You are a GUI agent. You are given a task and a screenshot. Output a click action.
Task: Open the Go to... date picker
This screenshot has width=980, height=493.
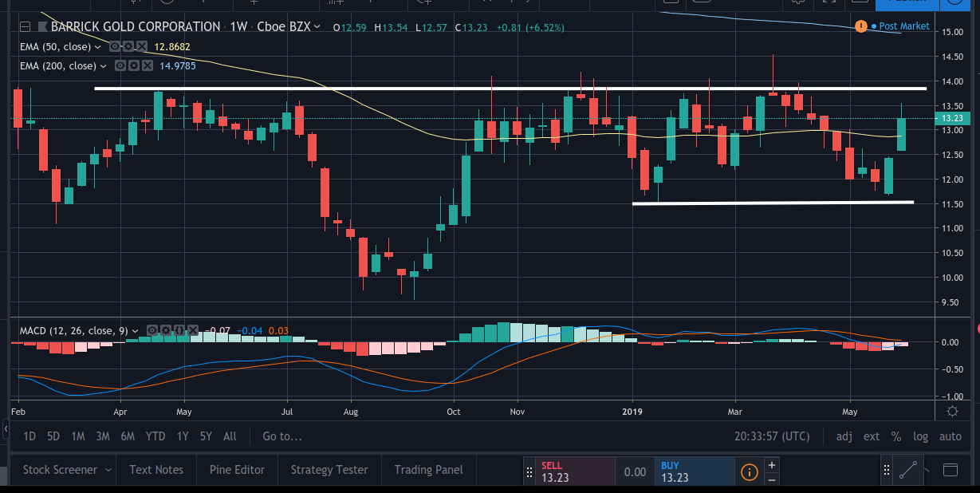[282, 436]
